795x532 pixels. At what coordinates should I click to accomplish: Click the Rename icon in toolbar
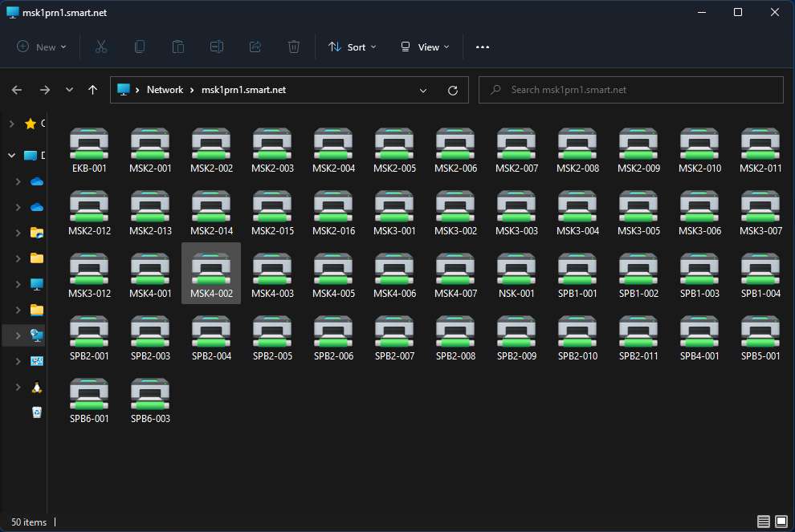coord(217,47)
